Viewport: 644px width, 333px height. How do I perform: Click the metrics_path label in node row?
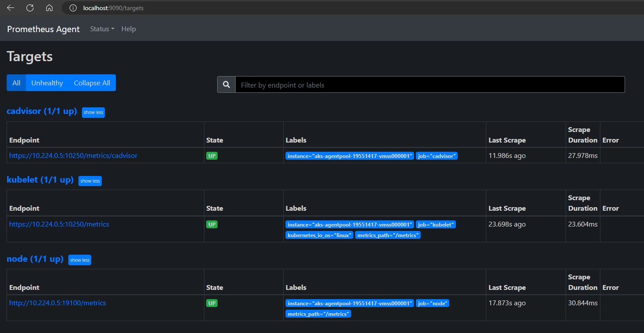[318, 314]
